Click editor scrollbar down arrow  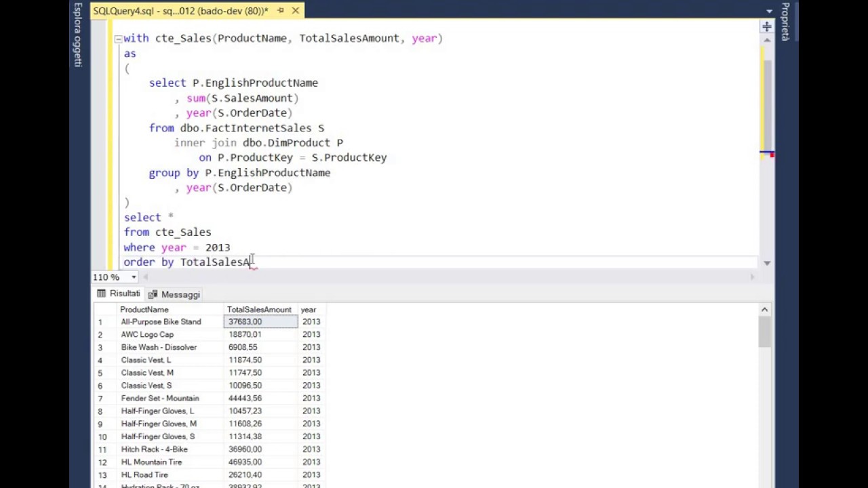767,263
